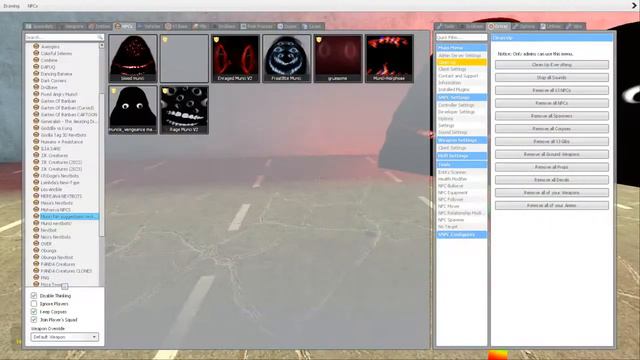Click the icon beside Lambda's New-Type
This screenshot has height=360, width=640.
tap(36, 182)
